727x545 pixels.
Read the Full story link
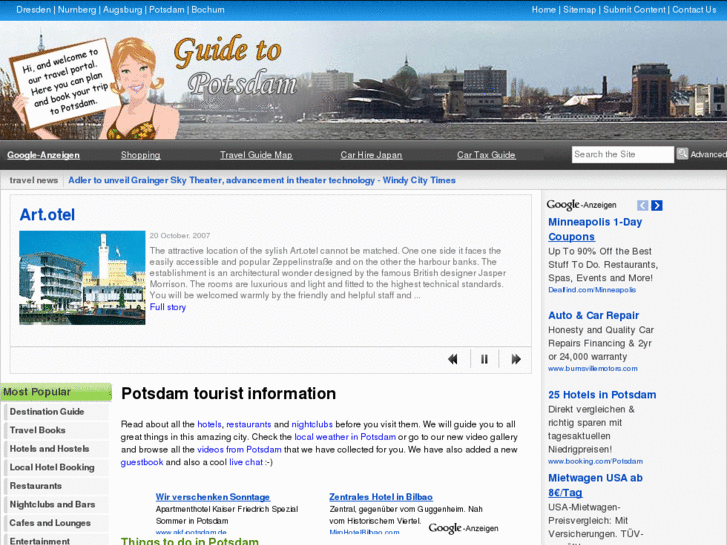pyautogui.click(x=168, y=307)
